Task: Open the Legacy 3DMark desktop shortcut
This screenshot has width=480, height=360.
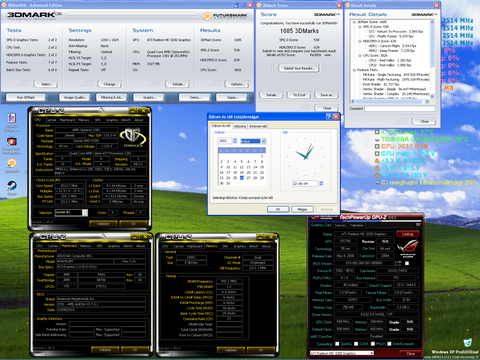Action: click(x=12, y=119)
